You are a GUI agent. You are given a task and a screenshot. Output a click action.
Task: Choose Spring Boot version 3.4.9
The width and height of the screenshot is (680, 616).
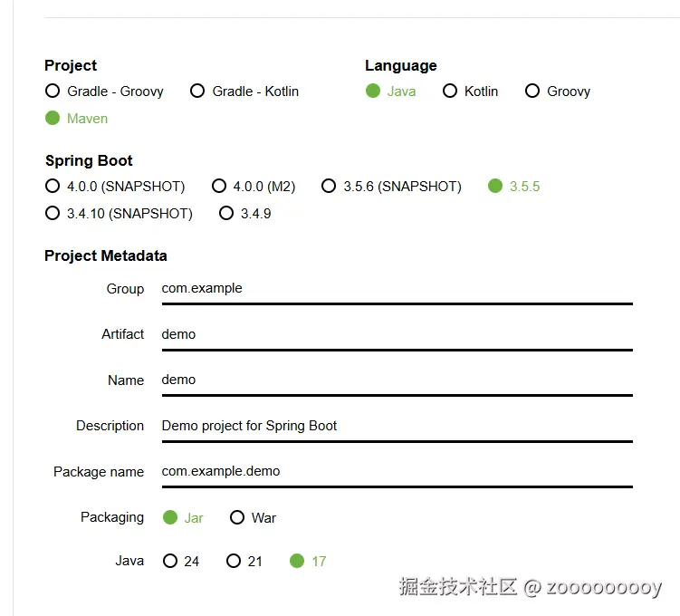pyautogui.click(x=226, y=214)
